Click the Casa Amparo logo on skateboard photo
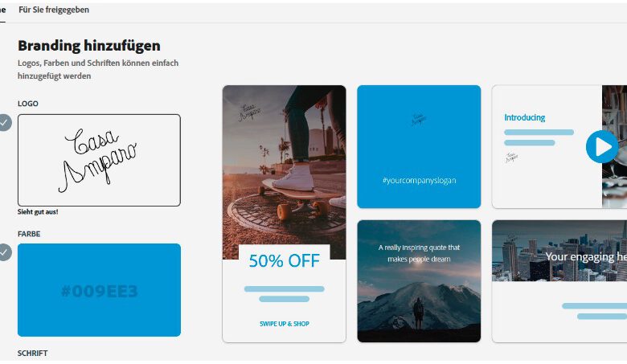 [x=248, y=112]
